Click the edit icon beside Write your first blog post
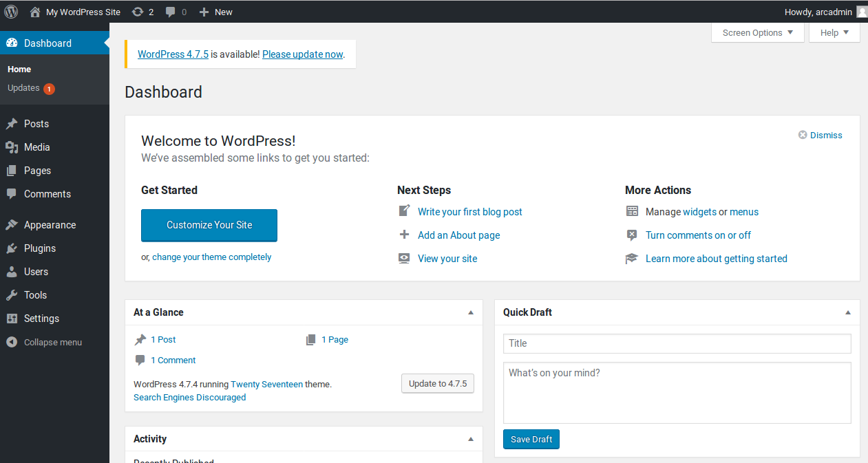868x463 pixels. tap(404, 211)
